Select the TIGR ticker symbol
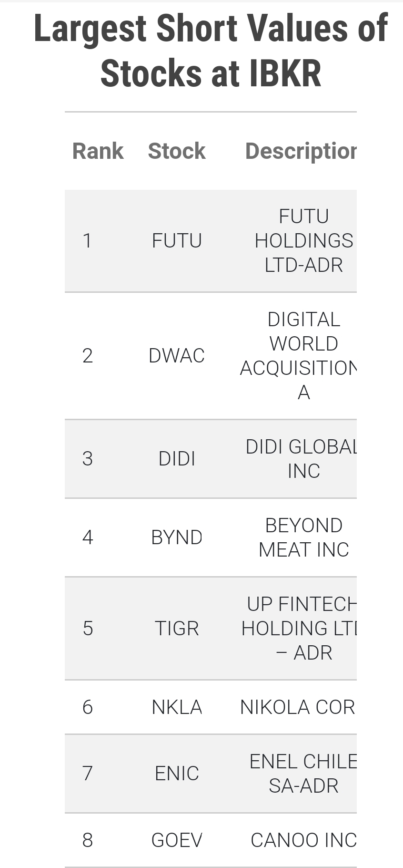This screenshot has height=868, width=403. point(177,628)
